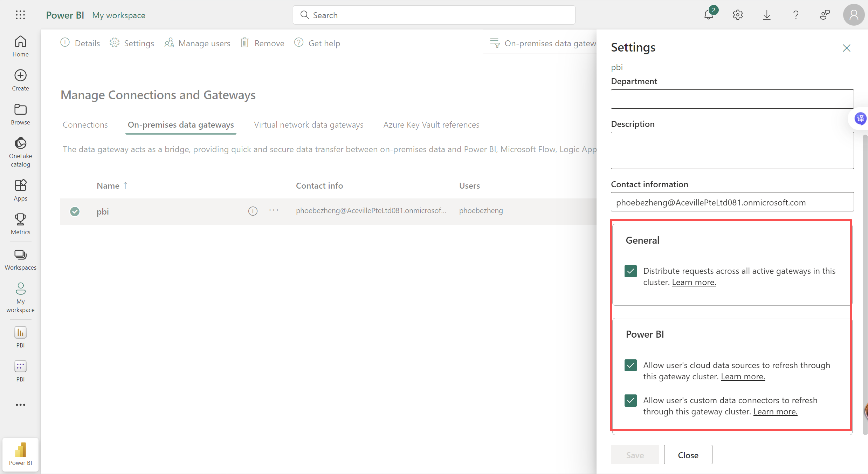Switch to Virtual network data gateways tab
Viewport: 868px width, 474px height.
pyautogui.click(x=308, y=125)
